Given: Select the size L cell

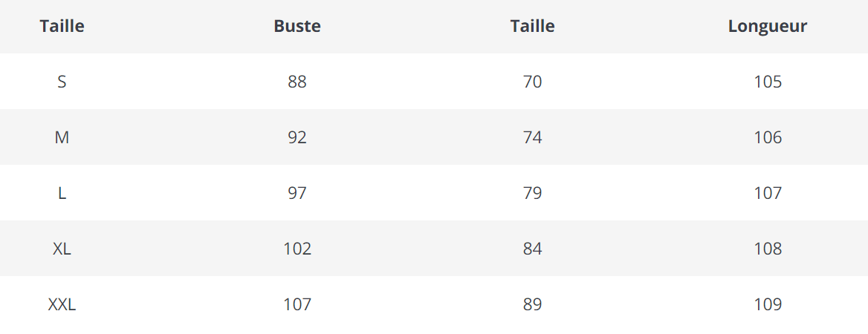Looking at the screenshot, I should pos(62,194).
